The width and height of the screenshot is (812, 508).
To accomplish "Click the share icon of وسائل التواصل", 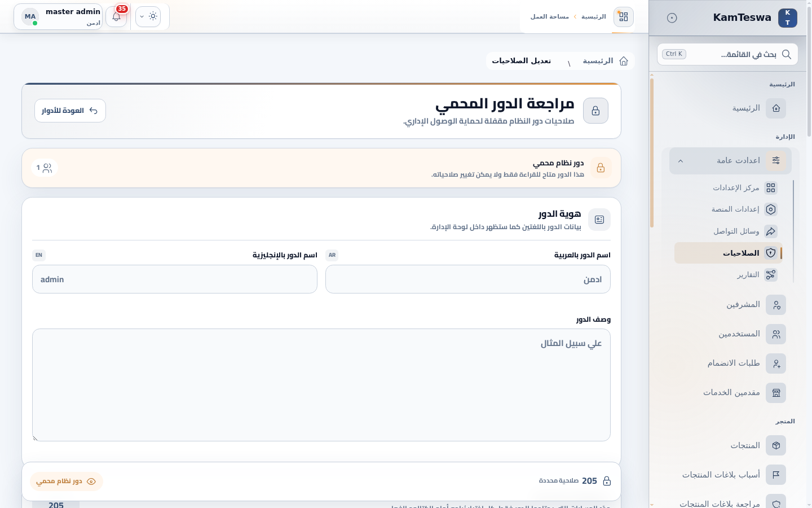I will [x=771, y=231].
